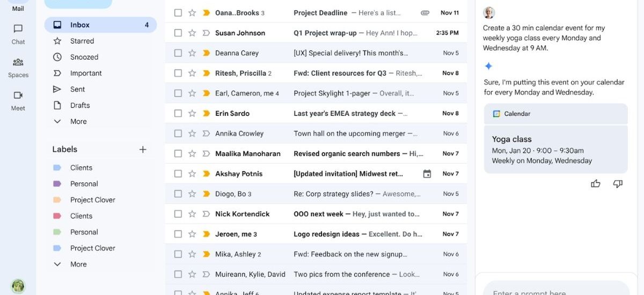Expand More below Drafts folder
Image resolution: width=644 pixels, height=295 pixels.
coord(78,122)
